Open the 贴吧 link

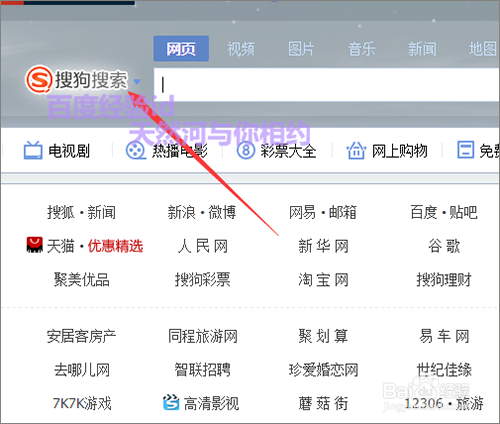coord(464,212)
